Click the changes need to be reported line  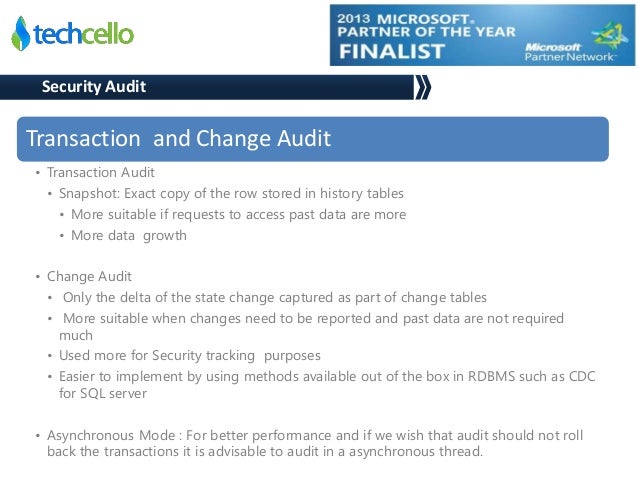[x=311, y=327]
